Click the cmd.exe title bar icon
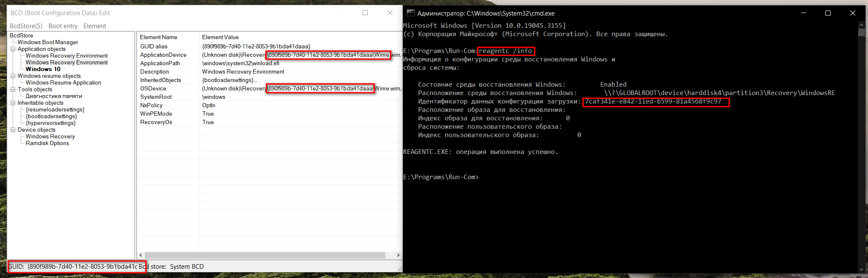Image resolution: width=868 pixels, height=278 pixels. (x=411, y=13)
